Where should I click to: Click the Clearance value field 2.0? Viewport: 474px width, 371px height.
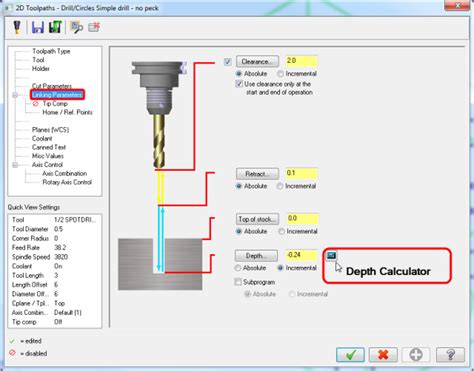(301, 61)
